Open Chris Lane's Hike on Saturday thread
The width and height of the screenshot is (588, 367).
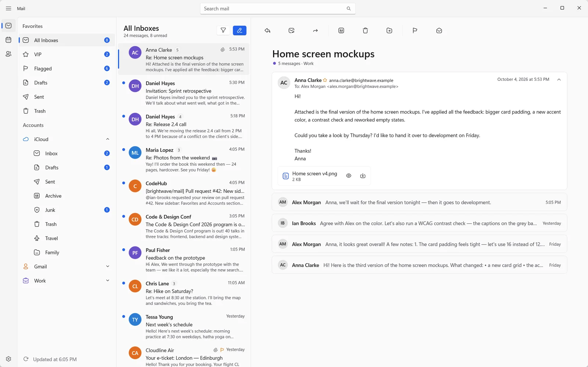[x=184, y=293]
